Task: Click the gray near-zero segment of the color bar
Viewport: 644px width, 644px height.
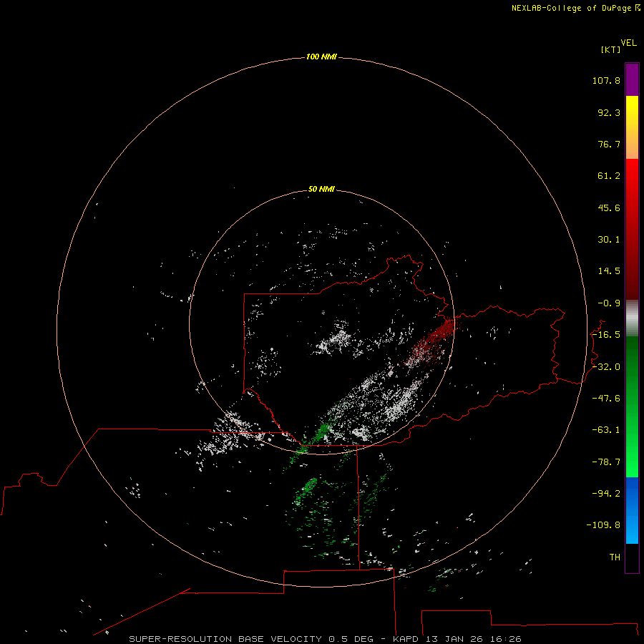Action: click(632, 318)
